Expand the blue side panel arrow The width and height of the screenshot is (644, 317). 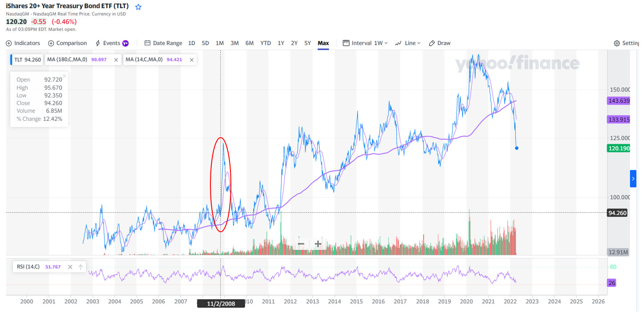click(x=633, y=179)
